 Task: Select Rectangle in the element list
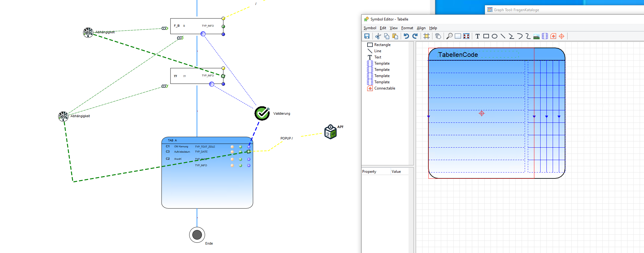point(382,45)
